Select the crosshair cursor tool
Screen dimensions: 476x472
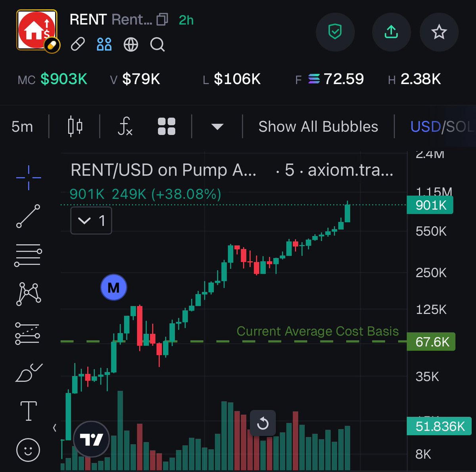[29, 177]
